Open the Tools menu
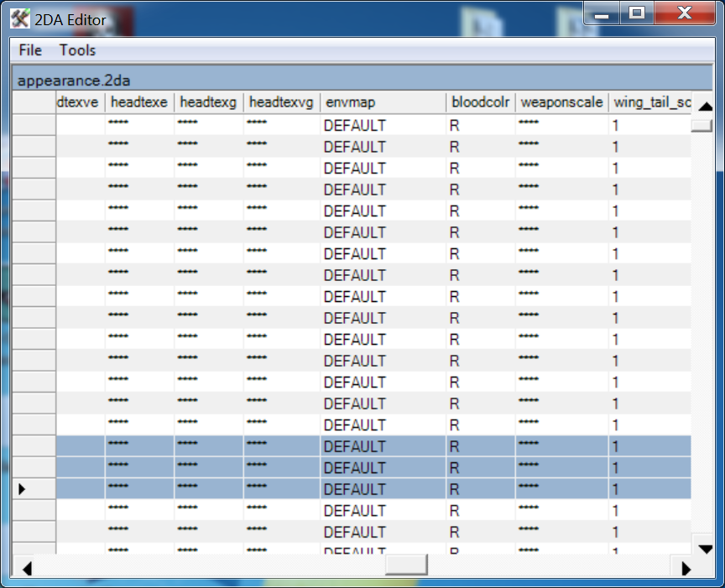This screenshot has width=725, height=588. tap(78, 50)
